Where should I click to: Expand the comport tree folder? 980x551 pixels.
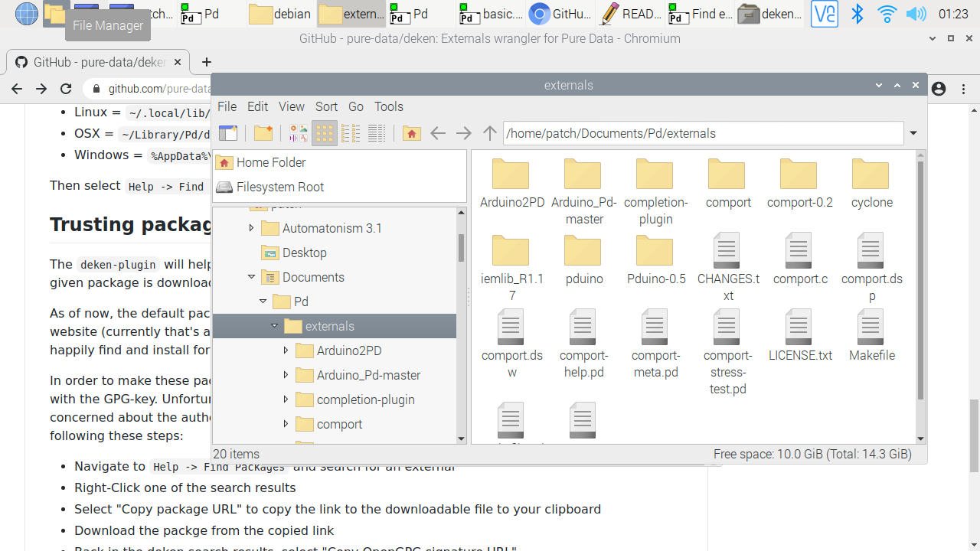tap(286, 424)
